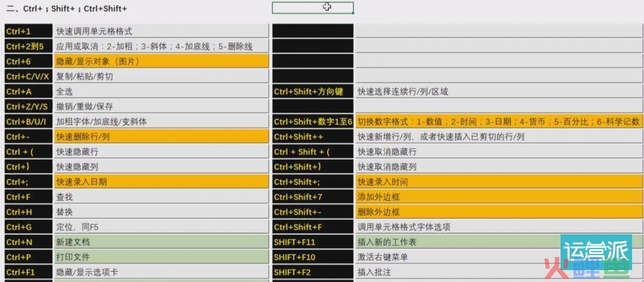644x282 pixels.
Task: Click the 'Ctrl+Shift+7' cell
Action: pyautogui.click(x=312, y=197)
